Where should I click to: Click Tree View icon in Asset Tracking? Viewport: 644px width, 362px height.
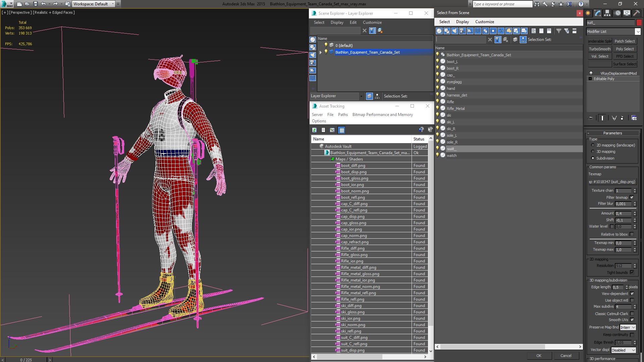pyautogui.click(x=332, y=130)
